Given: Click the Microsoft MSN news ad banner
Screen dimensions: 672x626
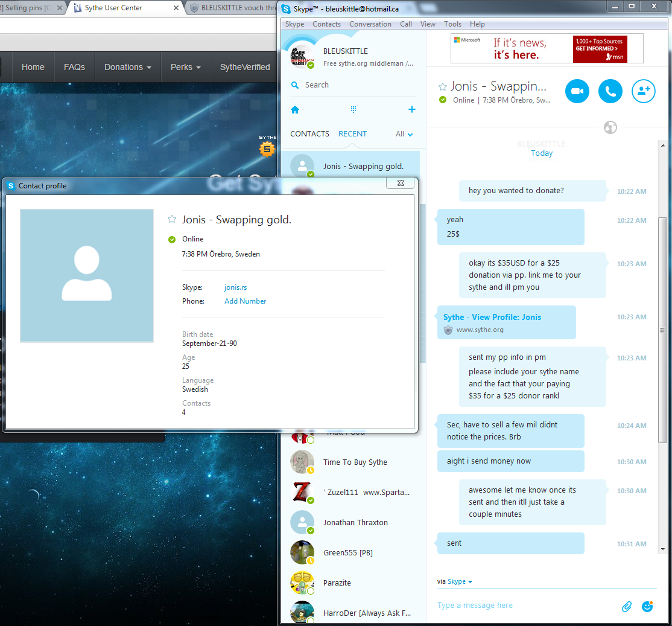Looking at the screenshot, I should [547, 48].
